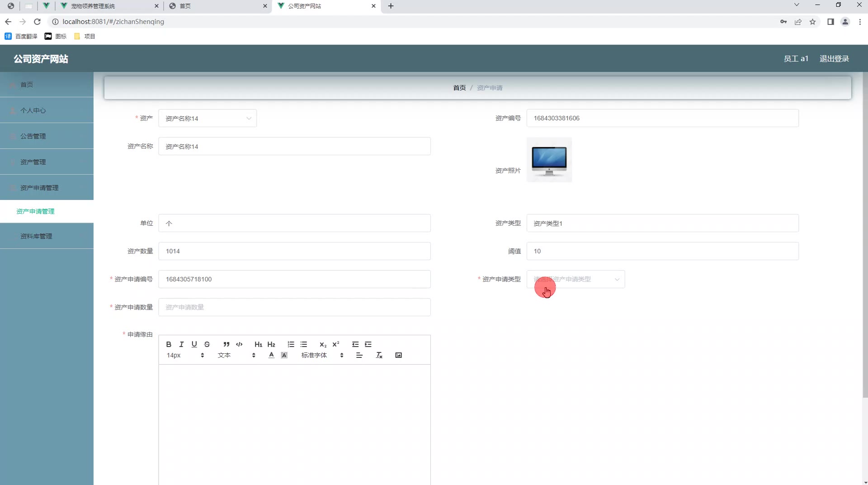868x485 pixels.
Task: Open the 项目 bookmarks folder
Action: tap(85, 36)
